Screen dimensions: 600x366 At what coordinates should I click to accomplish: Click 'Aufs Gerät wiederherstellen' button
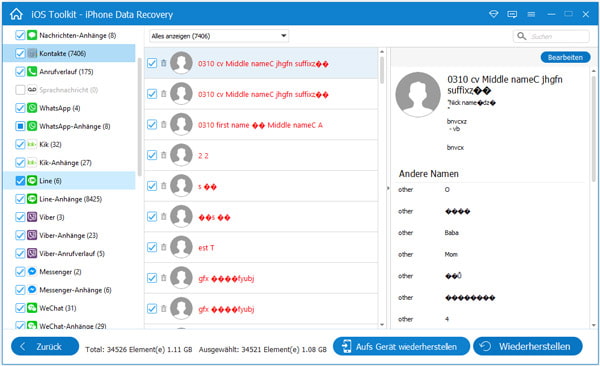click(x=401, y=346)
